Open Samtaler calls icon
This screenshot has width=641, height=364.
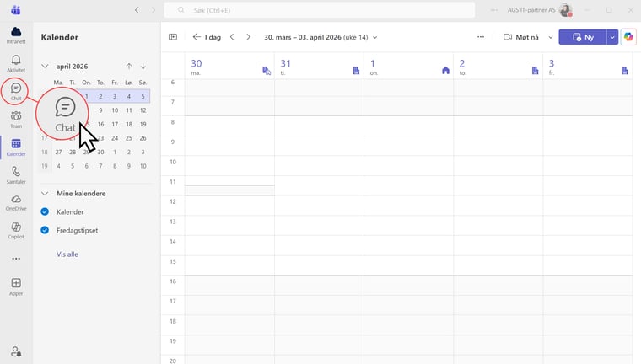[15, 174]
